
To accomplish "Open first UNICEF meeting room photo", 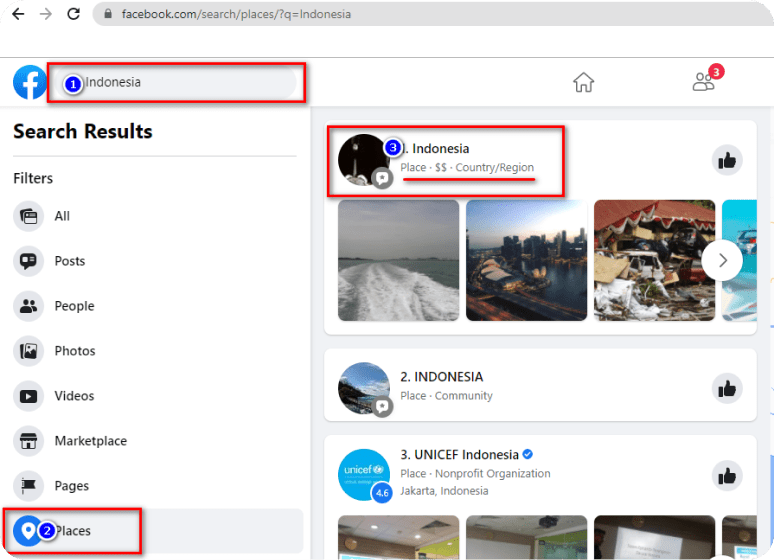I will (x=398, y=537).
